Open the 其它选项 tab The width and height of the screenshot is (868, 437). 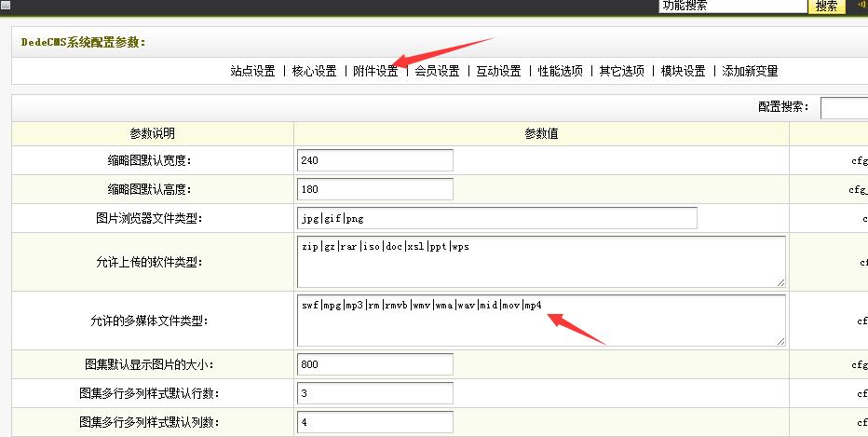click(x=621, y=71)
